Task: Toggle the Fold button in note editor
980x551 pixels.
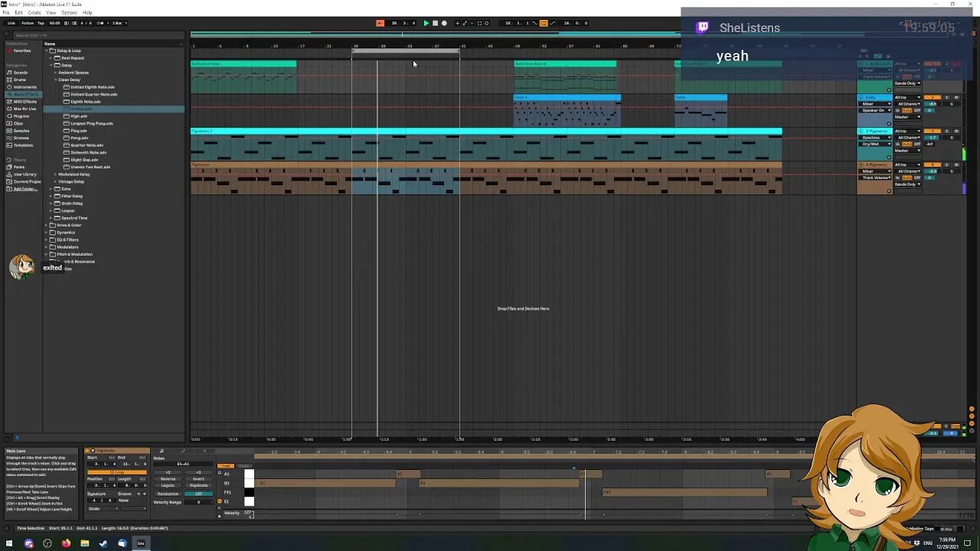Action: 226,466
